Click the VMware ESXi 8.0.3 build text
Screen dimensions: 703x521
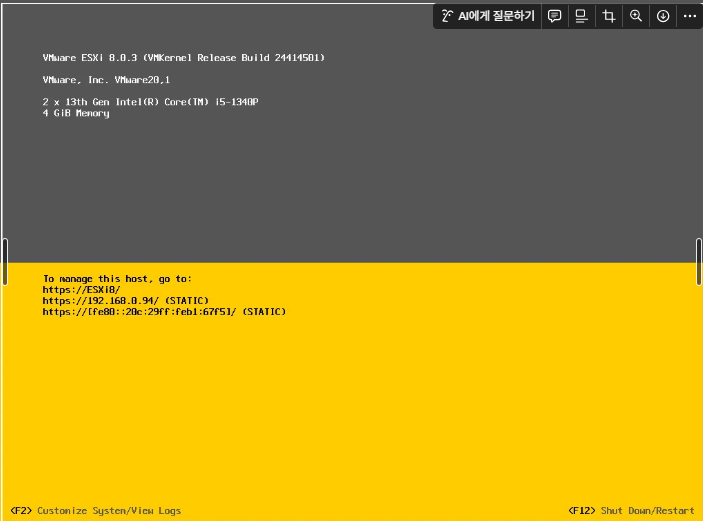(183, 58)
